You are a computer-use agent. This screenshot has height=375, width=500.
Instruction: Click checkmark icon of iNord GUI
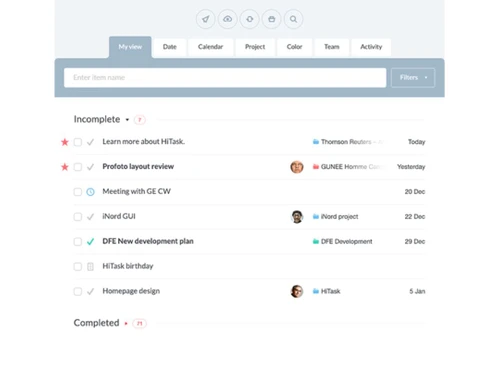tap(90, 217)
